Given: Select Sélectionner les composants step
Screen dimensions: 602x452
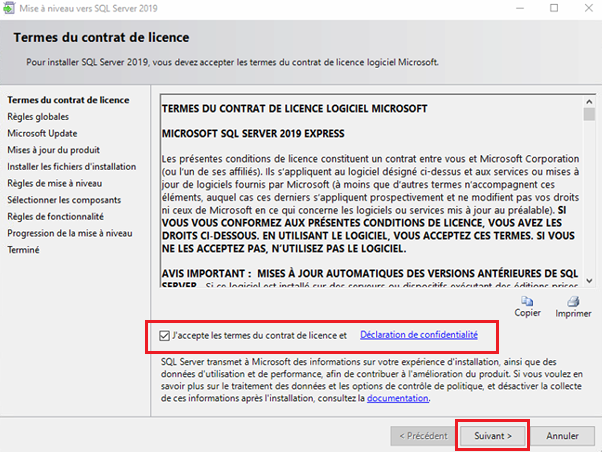Looking at the screenshot, I should click(64, 200).
